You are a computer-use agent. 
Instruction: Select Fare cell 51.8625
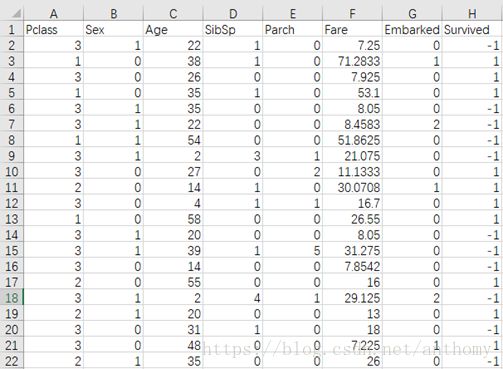point(352,140)
